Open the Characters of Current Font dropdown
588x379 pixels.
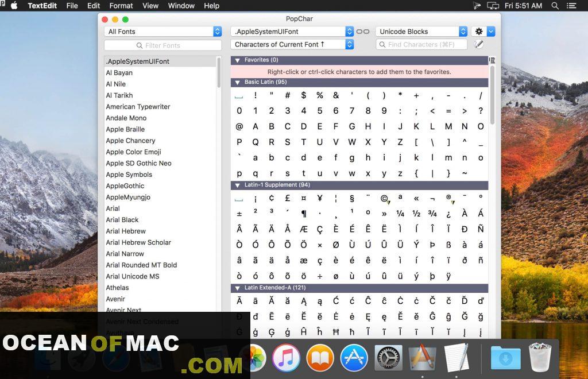tap(292, 44)
